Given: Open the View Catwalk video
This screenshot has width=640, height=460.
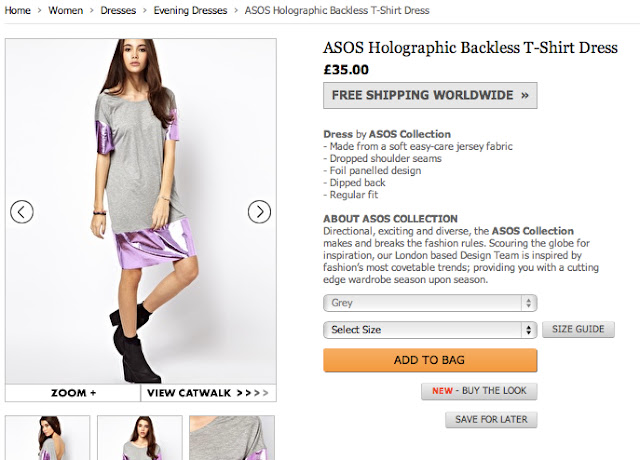Looking at the screenshot, I should point(208,393).
